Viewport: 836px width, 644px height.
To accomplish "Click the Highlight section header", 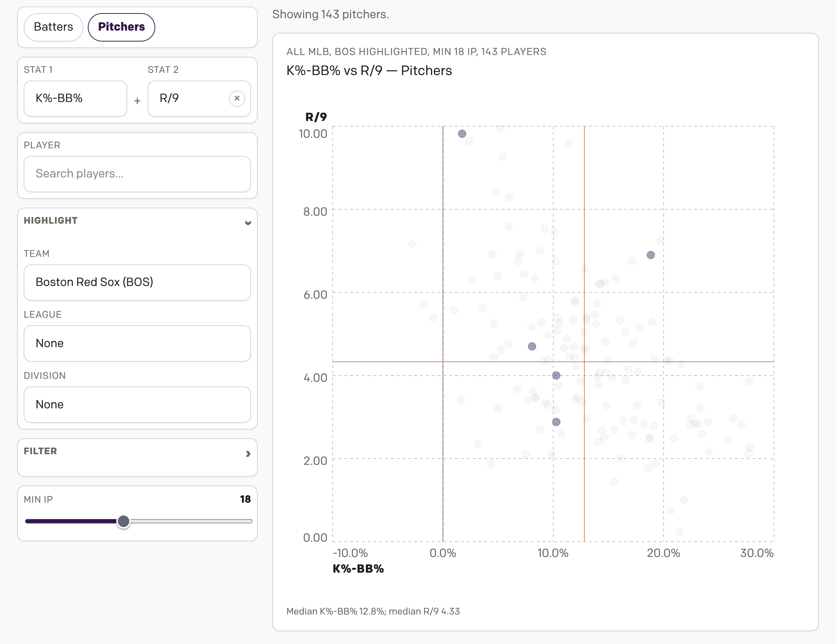I will point(51,220).
